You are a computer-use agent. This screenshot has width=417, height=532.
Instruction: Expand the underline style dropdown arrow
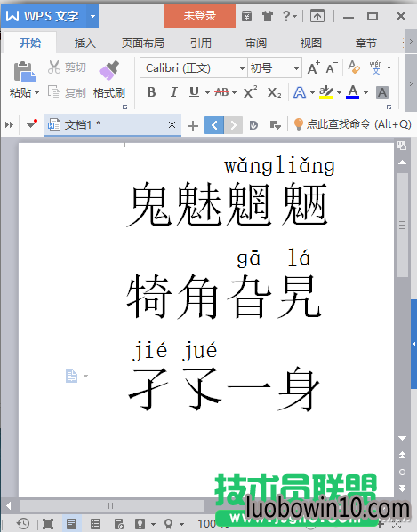[207, 92]
